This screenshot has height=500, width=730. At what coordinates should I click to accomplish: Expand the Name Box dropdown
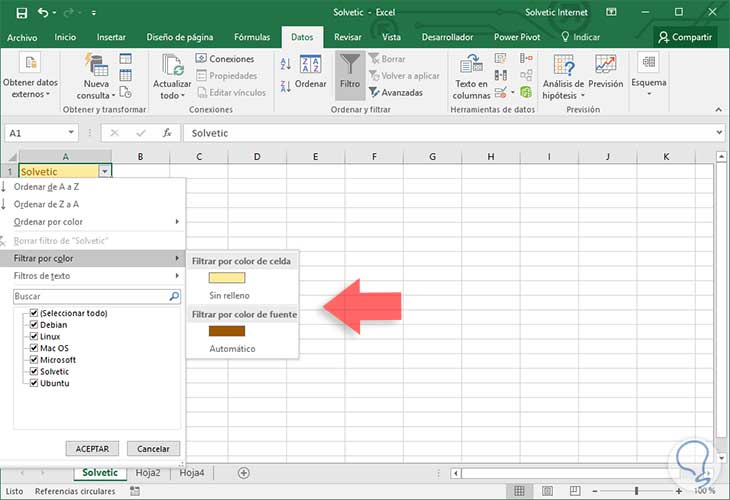tap(71, 133)
